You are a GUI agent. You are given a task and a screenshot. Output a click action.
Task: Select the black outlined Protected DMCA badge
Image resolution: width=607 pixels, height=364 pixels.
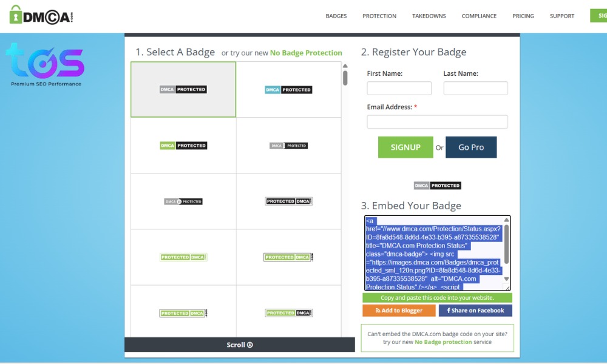point(288,201)
